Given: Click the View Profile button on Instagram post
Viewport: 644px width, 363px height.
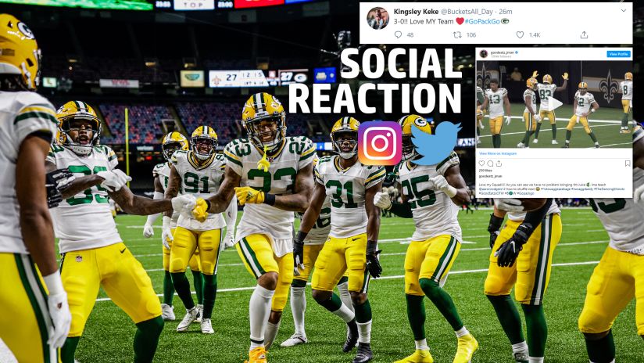Looking at the screenshot, I should click(618, 54).
